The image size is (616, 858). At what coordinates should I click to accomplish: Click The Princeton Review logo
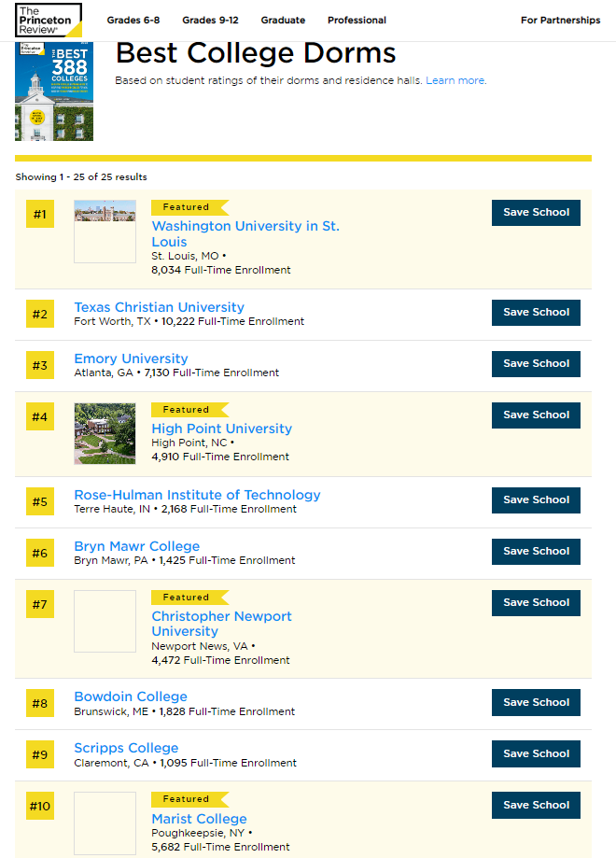pyautogui.click(x=49, y=21)
